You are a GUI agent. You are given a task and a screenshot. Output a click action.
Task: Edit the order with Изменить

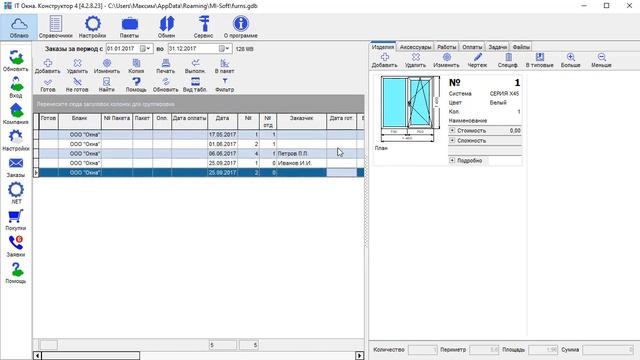[107, 66]
